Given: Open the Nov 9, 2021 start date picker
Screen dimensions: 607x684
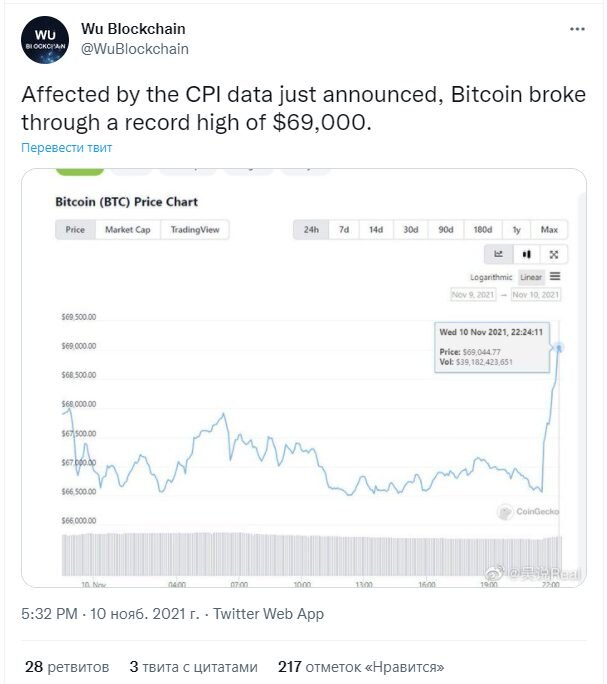Looking at the screenshot, I should [473, 295].
